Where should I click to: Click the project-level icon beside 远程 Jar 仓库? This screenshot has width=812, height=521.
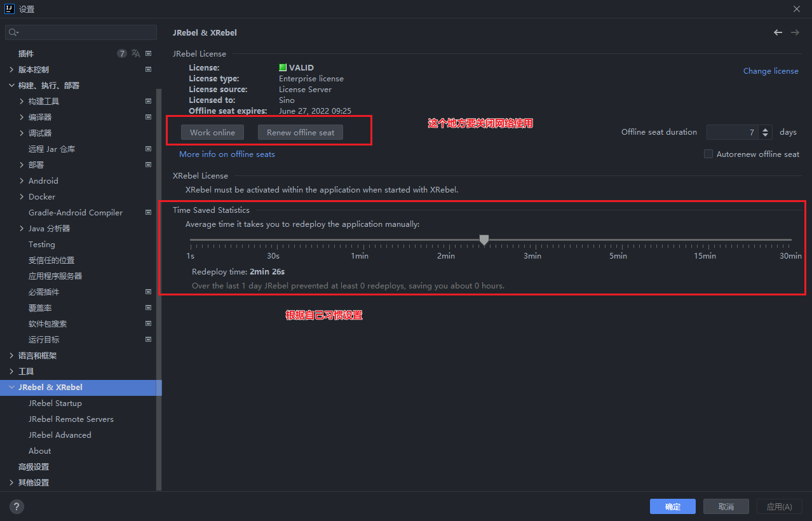click(148, 149)
